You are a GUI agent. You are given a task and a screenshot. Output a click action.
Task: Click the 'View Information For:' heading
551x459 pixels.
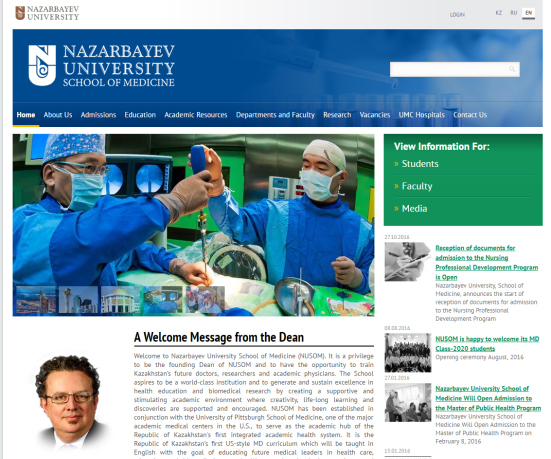[441, 147]
